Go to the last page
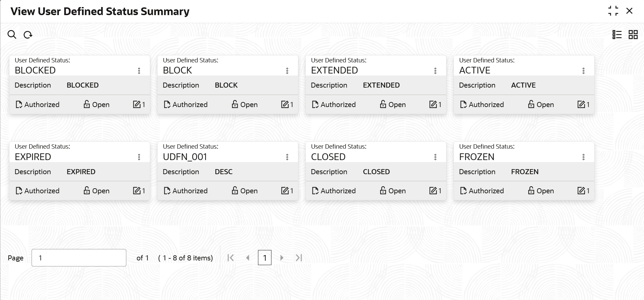Viewport: 644px width, 300px height. click(299, 258)
